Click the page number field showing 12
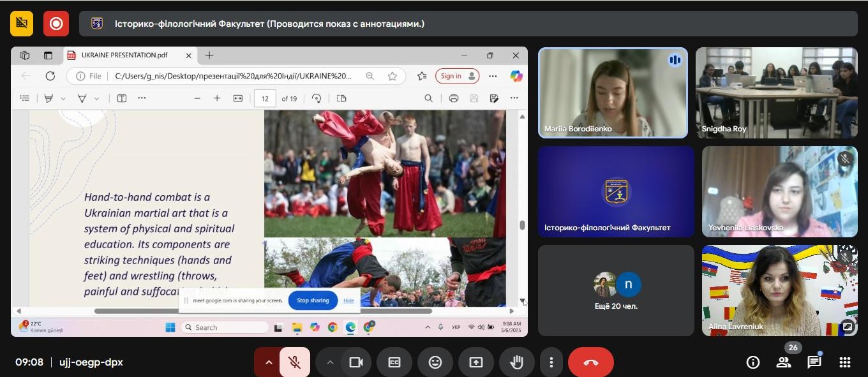Viewport: 868px width, 377px height. click(x=265, y=98)
